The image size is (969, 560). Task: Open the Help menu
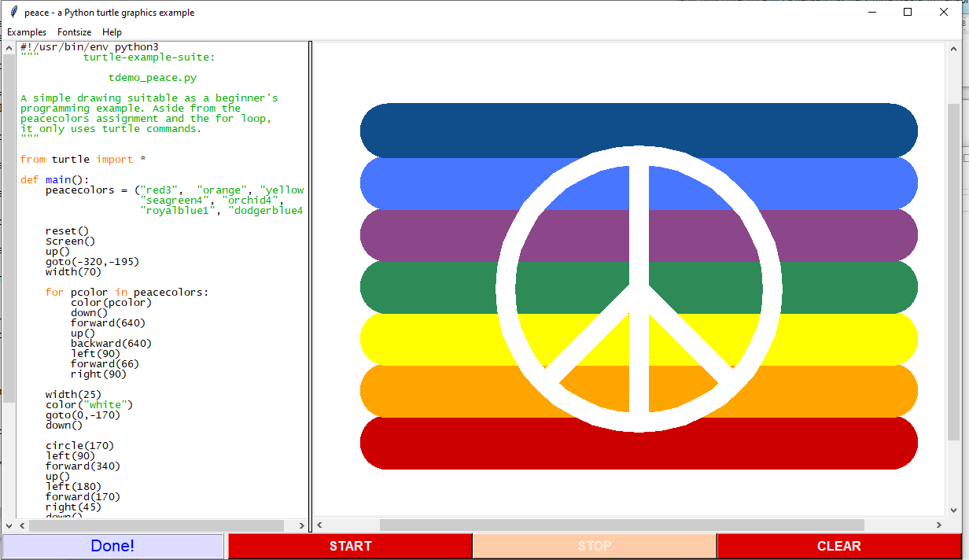[x=112, y=32]
